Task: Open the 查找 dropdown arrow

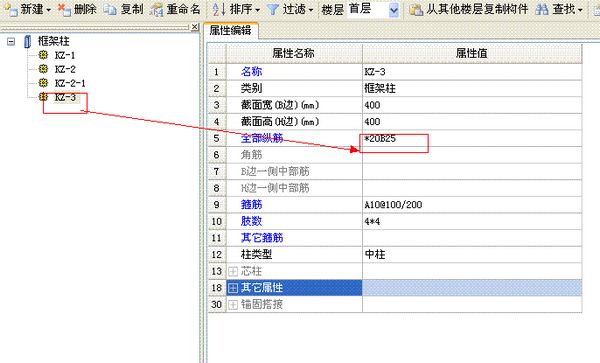Action: tap(580, 10)
